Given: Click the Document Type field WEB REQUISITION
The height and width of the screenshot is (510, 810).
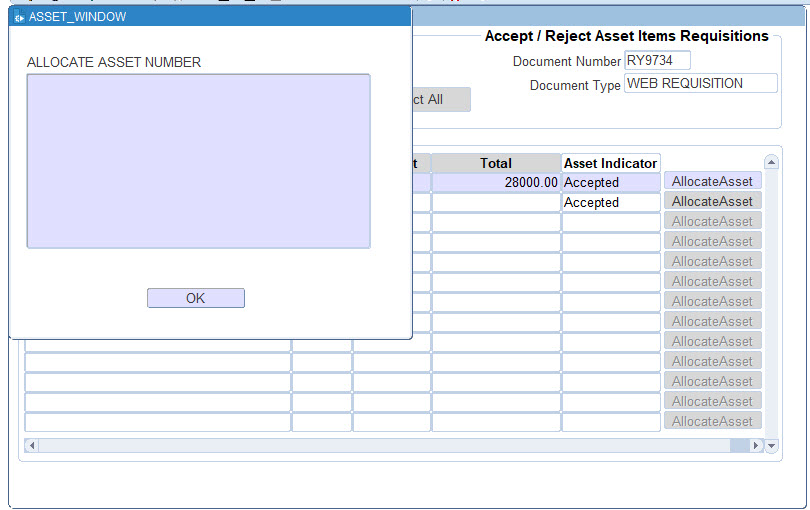Looking at the screenshot, I should point(700,83).
